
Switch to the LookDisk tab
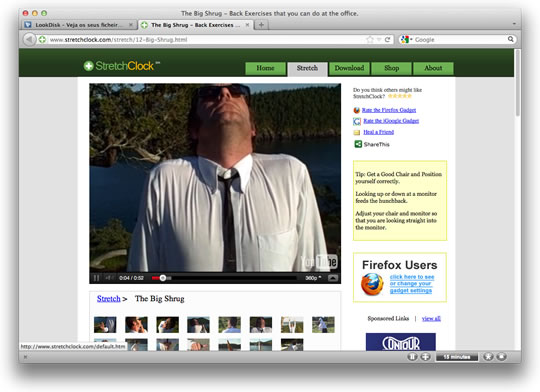click(x=80, y=25)
